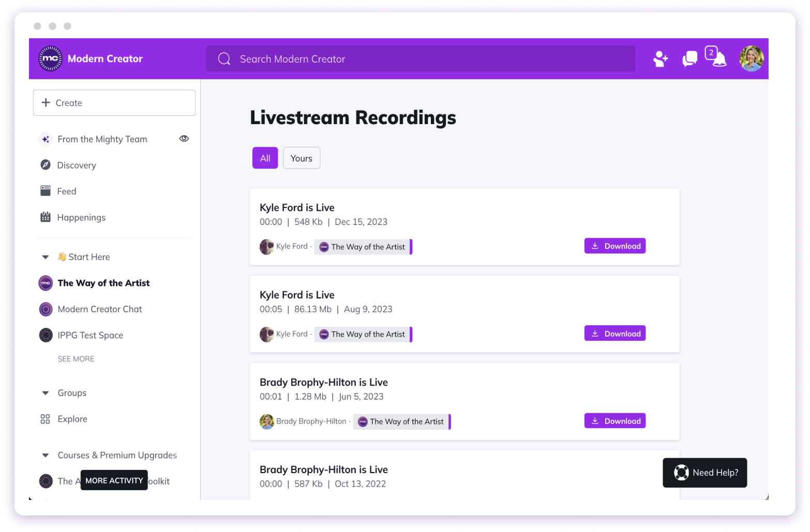The image size is (810, 532).
Task: Collapse Courses & Premium Upgrades
Action: coord(45,455)
